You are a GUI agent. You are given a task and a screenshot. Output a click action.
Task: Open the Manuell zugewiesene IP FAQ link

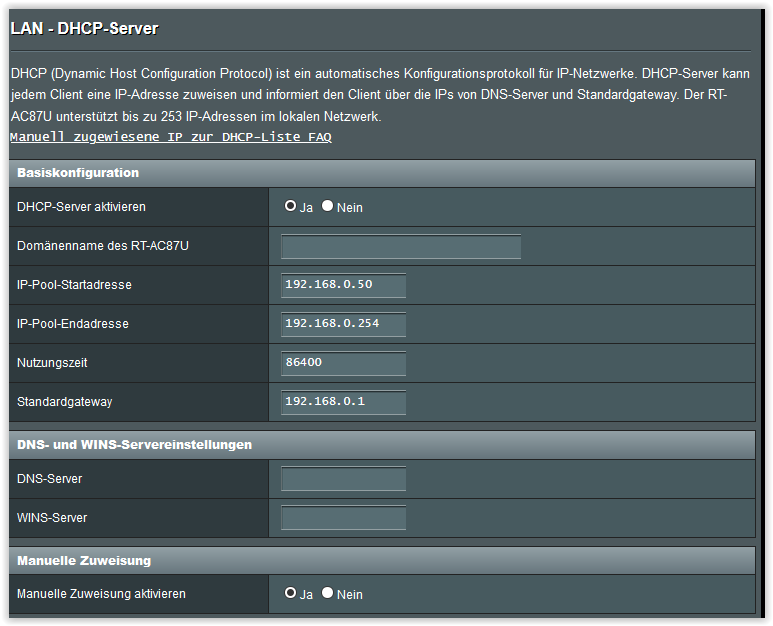tap(171, 137)
